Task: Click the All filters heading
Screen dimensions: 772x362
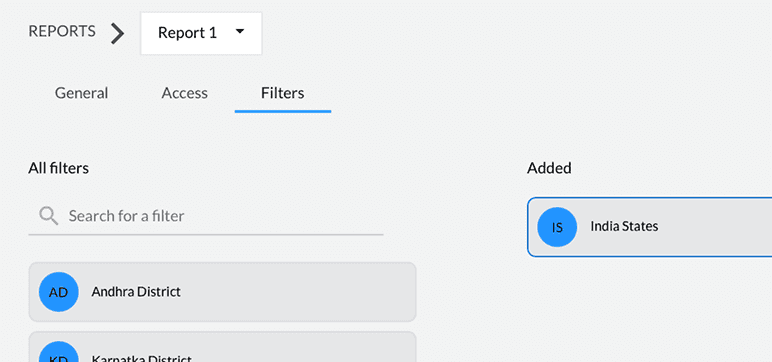Action: [x=59, y=168]
